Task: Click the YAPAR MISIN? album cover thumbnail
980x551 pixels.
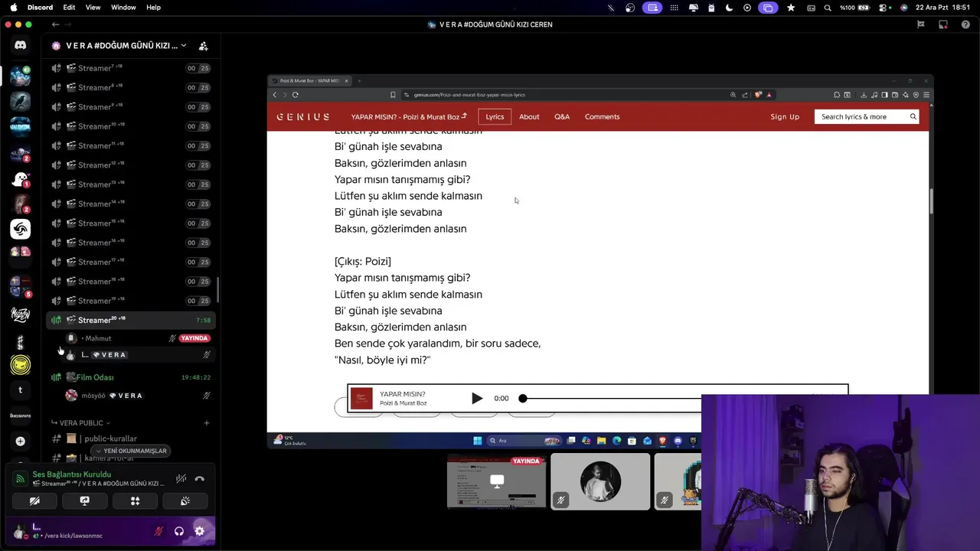Action: pyautogui.click(x=361, y=398)
